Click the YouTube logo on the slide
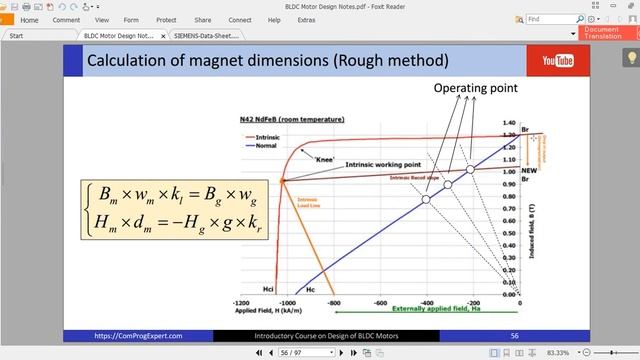Image resolution: width=640 pixels, height=360 pixels. pos(558,61)
